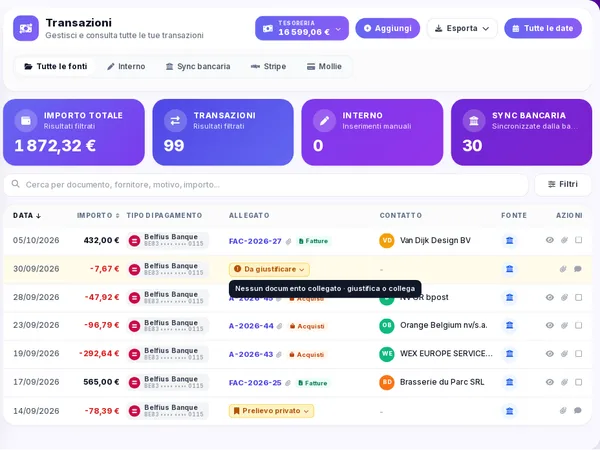
Task: Open the FAC-2026-27 invoice link
Action: coord(255,241)
